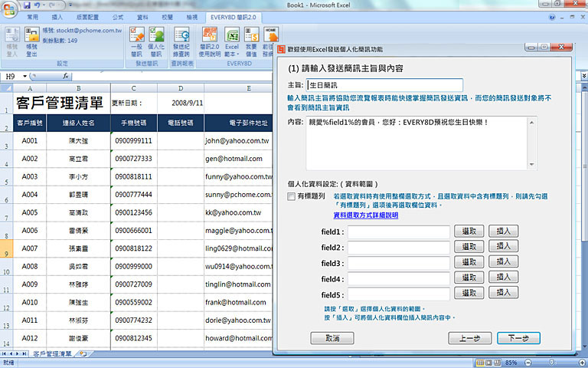Save workbook via quick access toolbar
588x368 pixels.
(27, 5)
